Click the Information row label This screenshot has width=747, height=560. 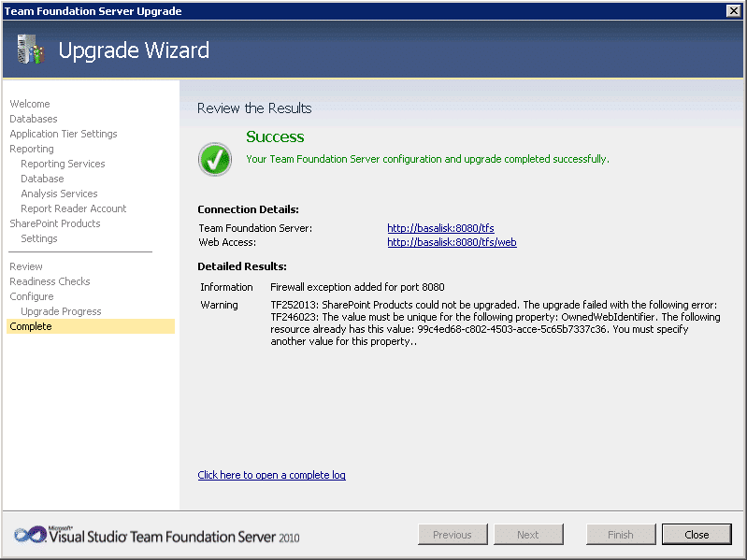click(x=226, y=287)
